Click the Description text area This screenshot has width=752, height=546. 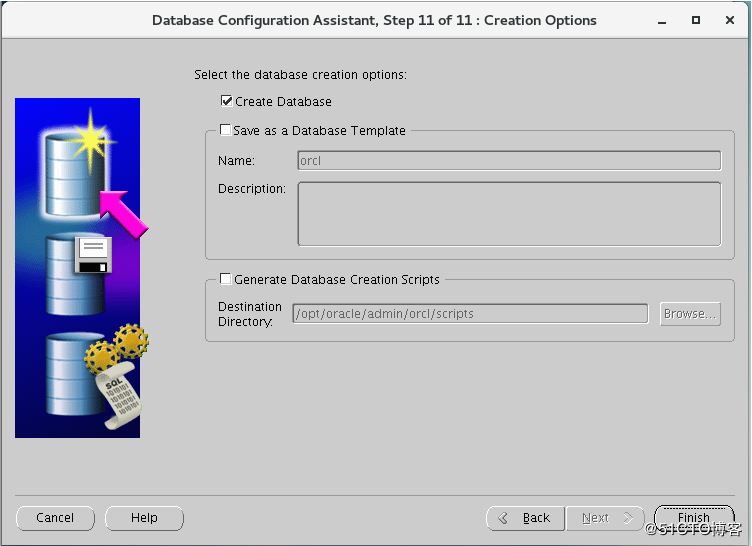[x=509, y=214]
